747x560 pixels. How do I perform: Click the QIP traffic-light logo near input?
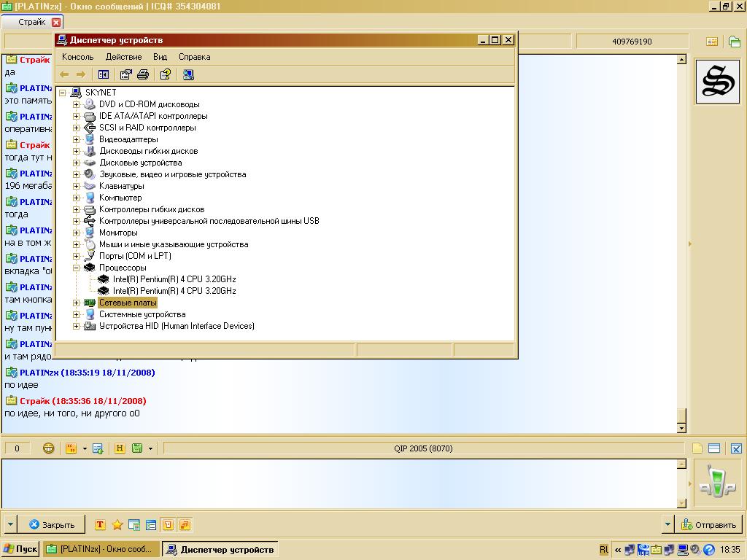coord(717,483)
